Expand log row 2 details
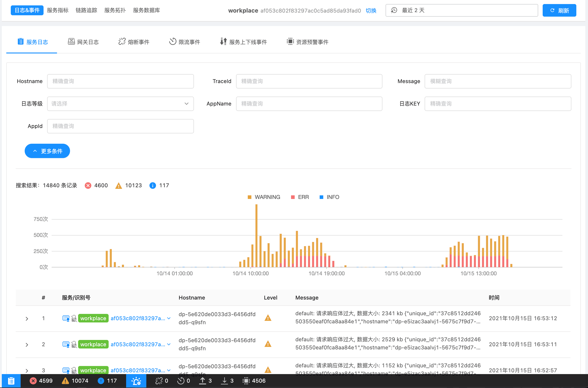Screen dimensions: 588x388 27,345
